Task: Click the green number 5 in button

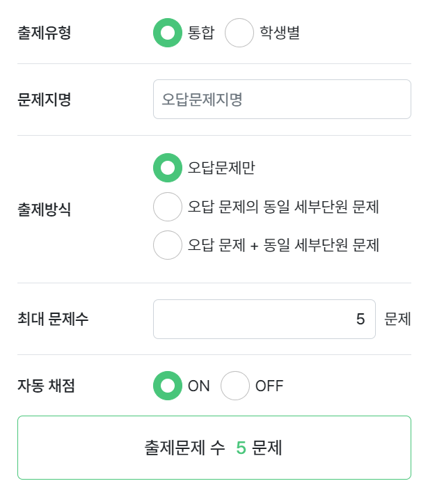Action: point(241,448)
